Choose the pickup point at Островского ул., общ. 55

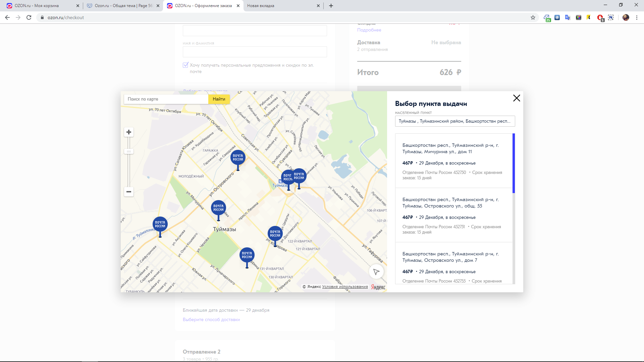(454, 215)
